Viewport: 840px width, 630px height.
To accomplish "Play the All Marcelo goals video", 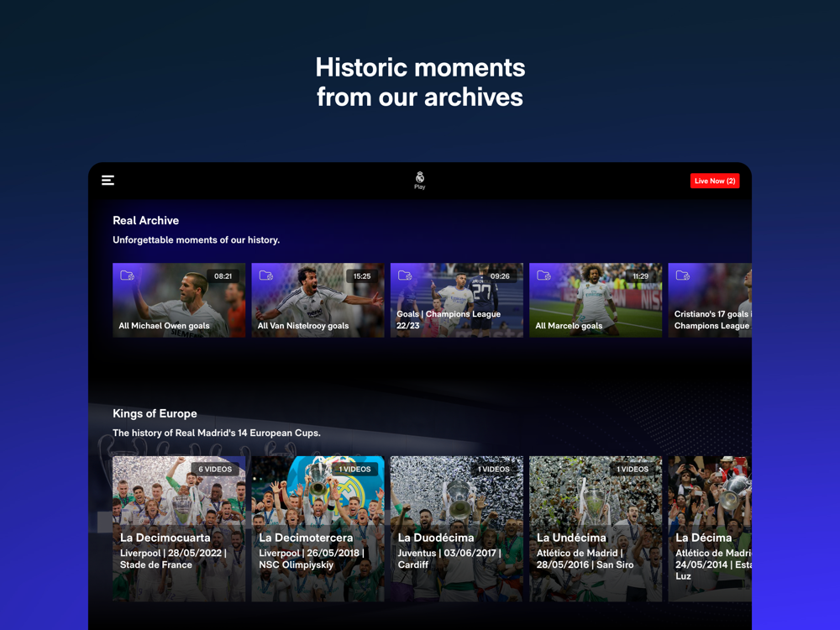I will click(x=596, y=300).
